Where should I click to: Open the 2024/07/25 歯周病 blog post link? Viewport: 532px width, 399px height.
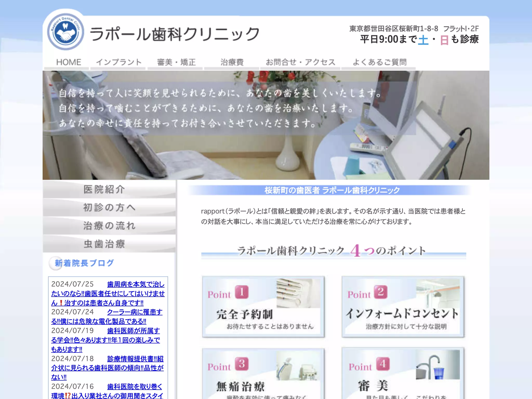click(x=108, y=294)
